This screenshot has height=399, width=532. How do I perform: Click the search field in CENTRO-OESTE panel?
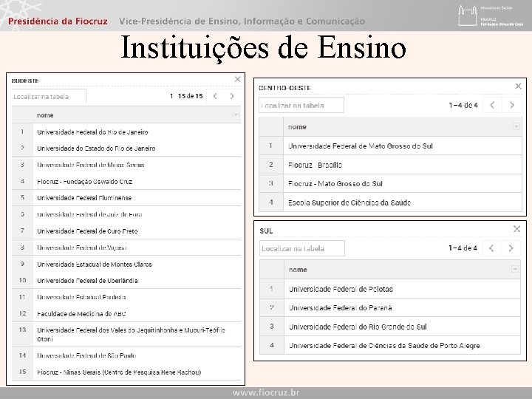(x=301, y=105)
